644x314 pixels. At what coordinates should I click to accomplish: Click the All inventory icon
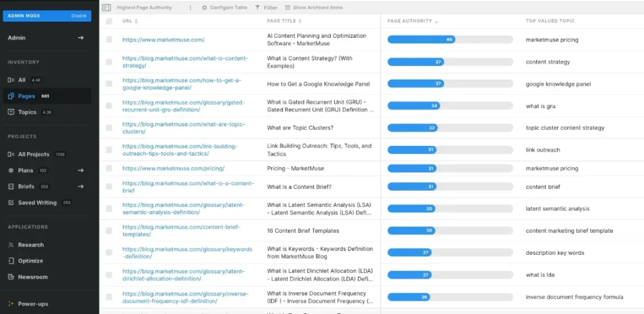tap(11, 80)
